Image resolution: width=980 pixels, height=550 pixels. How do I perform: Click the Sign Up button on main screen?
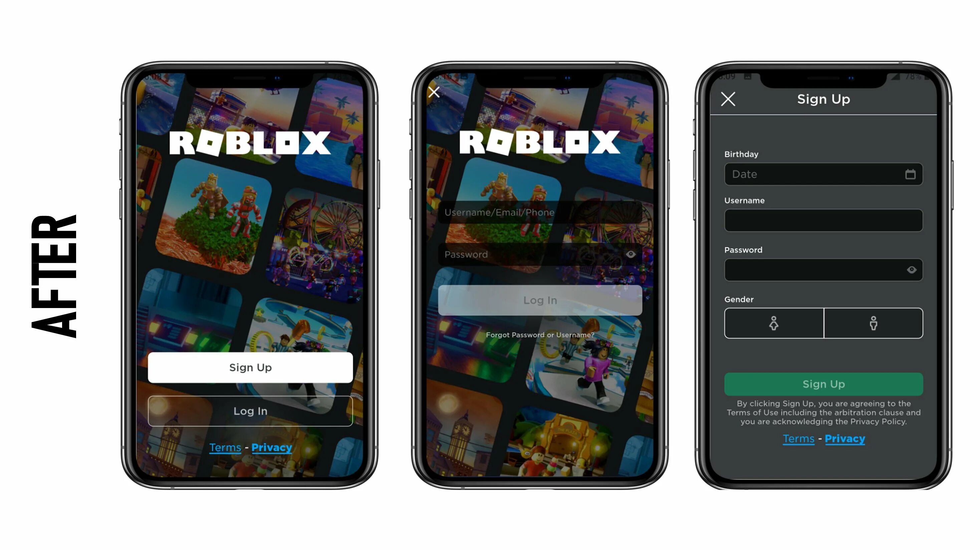(x=250, y=367)
